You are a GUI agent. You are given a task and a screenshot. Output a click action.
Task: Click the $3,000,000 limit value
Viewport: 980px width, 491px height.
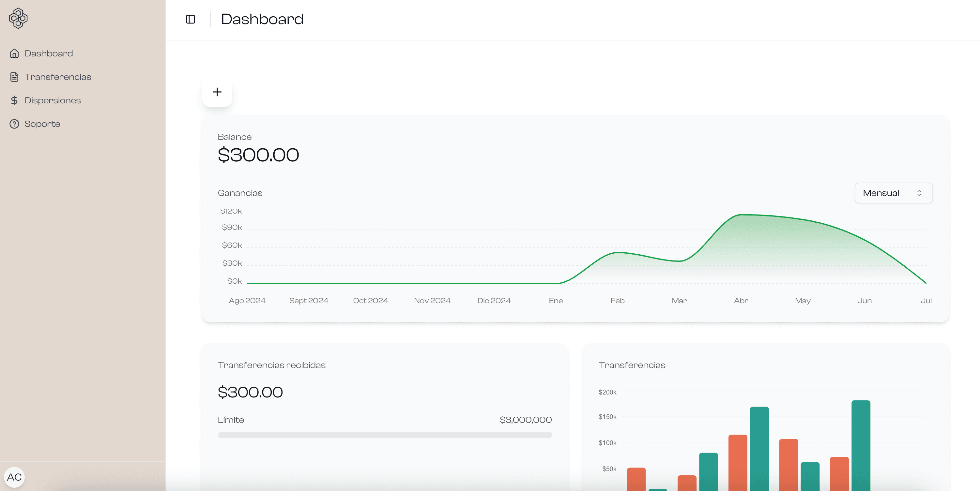[525, 420]
